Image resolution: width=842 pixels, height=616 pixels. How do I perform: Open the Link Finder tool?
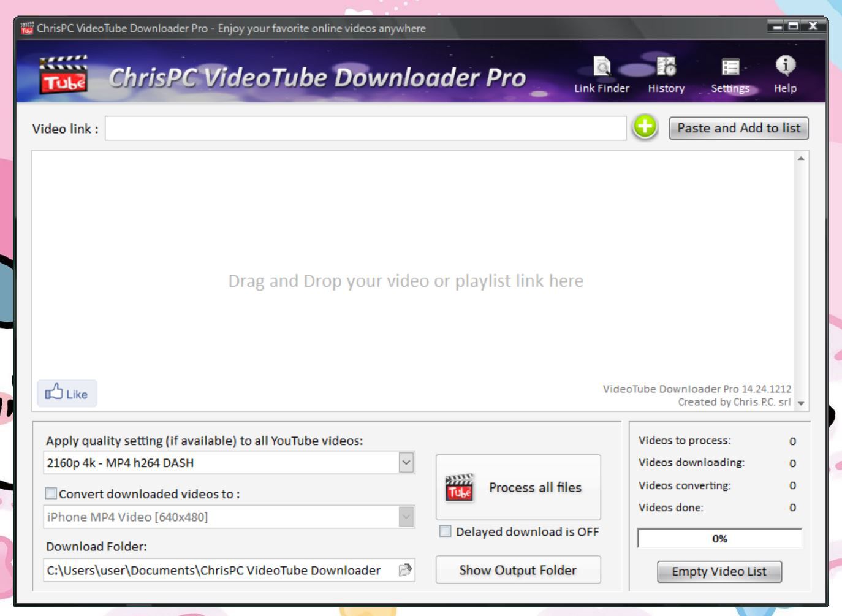pos(601,75)
